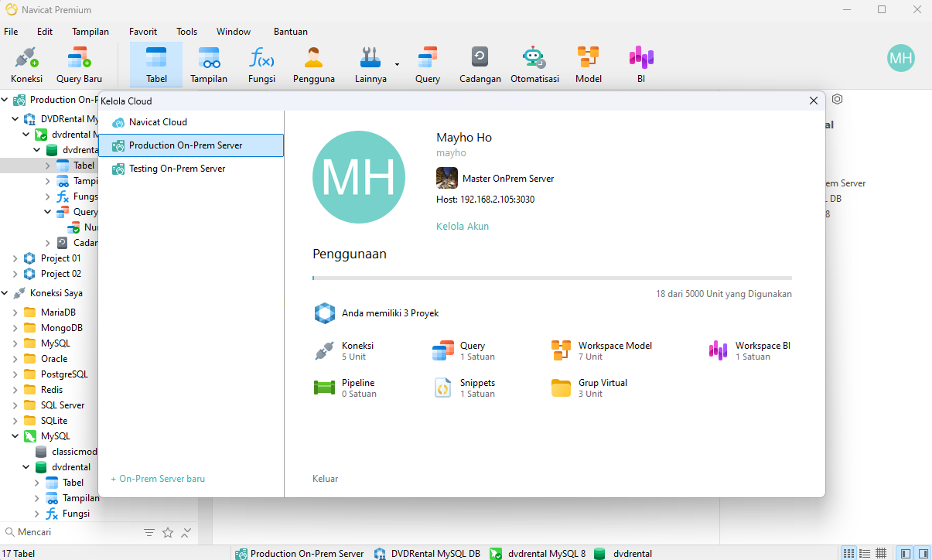Click the Penggunaan usage progress bar

(552, 278)
